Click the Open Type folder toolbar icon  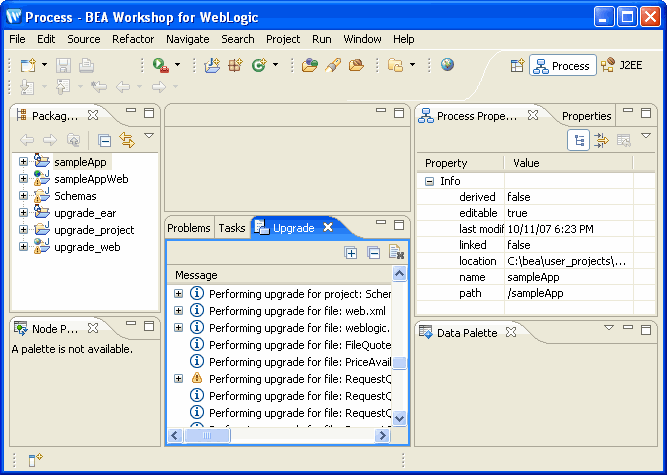[x=310, y=65]
